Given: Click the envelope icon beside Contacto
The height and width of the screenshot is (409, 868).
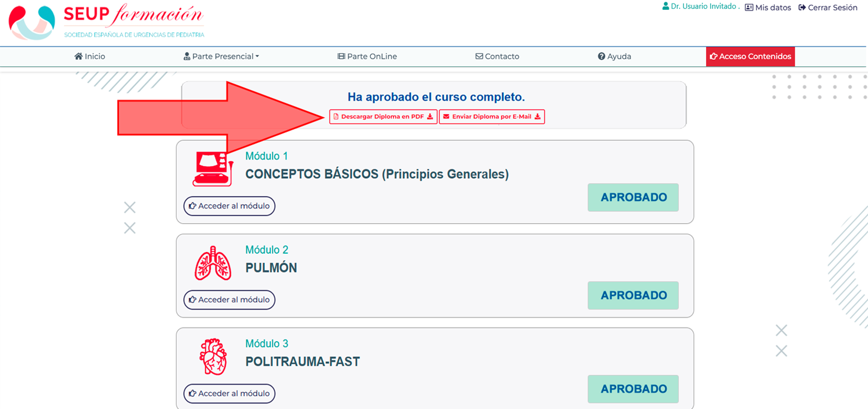Looking at the screenshot, I should coord(479,56).
